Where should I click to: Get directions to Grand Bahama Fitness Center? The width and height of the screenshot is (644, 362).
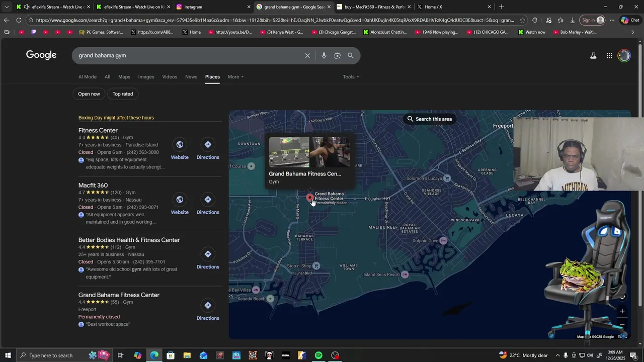(208, 306)
